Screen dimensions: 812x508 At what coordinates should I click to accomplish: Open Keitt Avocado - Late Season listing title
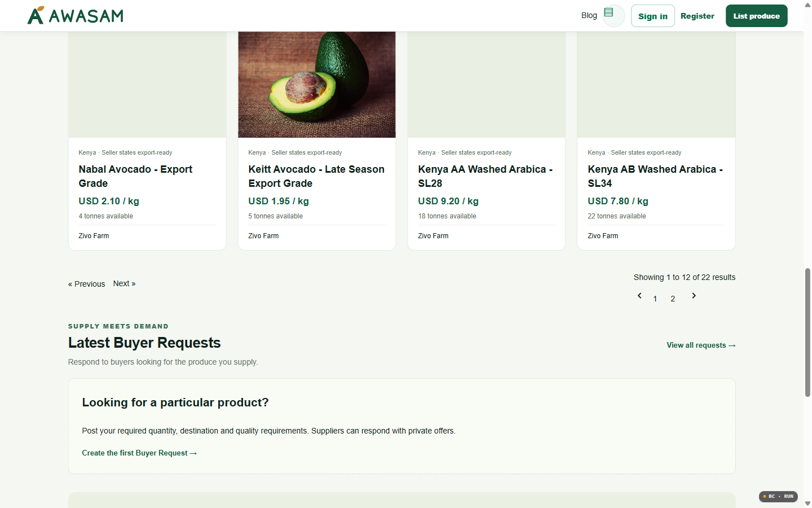pos(316,176)
